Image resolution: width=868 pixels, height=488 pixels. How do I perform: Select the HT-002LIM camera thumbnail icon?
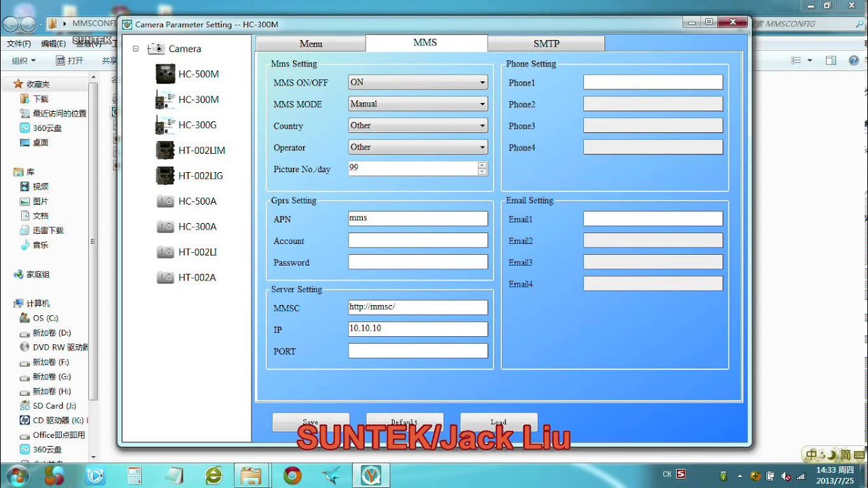165,150
